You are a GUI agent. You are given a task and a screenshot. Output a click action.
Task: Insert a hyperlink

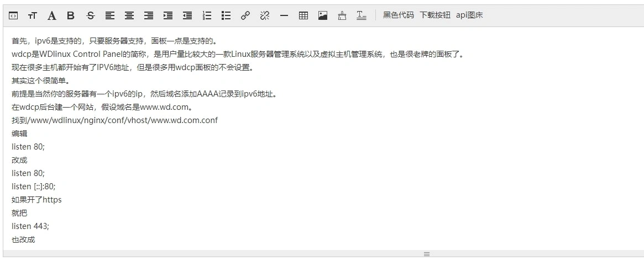(x=245, y=16)
